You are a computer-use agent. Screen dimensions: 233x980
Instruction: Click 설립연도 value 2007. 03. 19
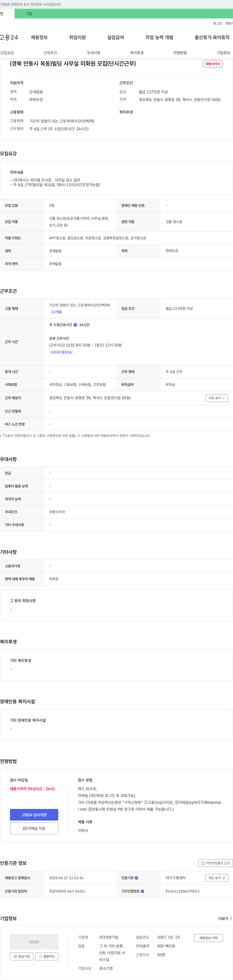pos(168,937)
